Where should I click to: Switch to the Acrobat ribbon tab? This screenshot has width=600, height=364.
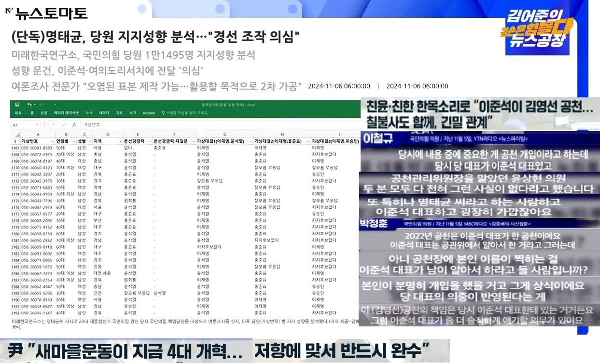click(149, 113)
